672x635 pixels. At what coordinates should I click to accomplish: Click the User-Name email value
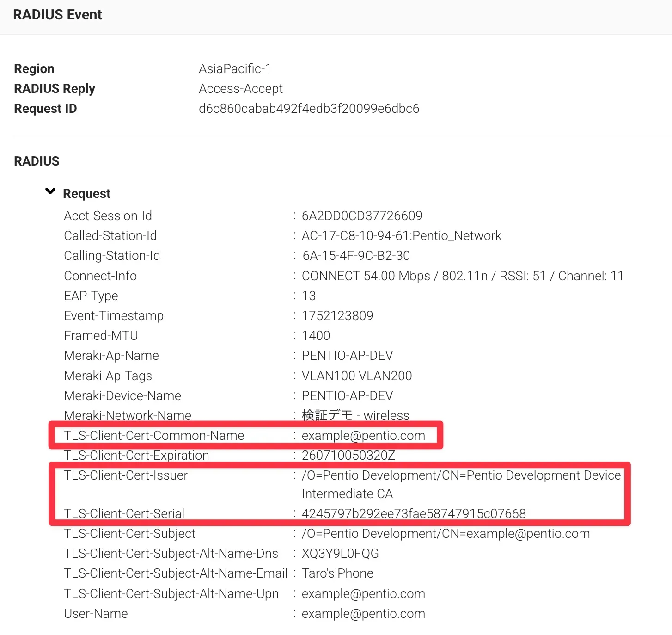(363, 614)
